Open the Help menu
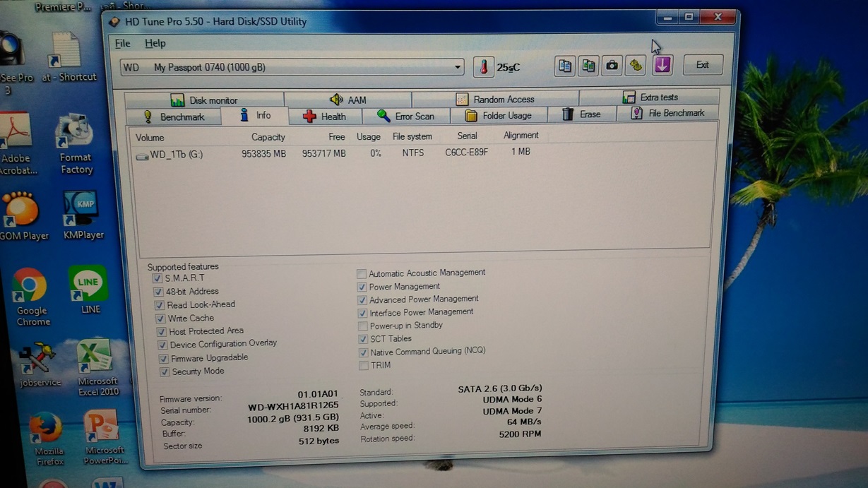Viewport: 868px width, 488px height. [x=155, y=44]
